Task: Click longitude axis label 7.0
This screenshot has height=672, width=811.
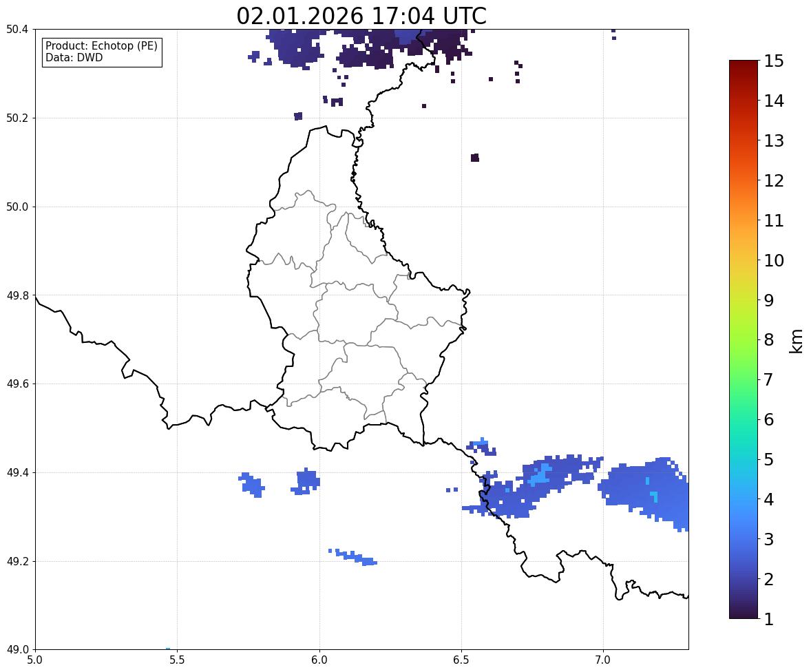Action: click(603, 660)
